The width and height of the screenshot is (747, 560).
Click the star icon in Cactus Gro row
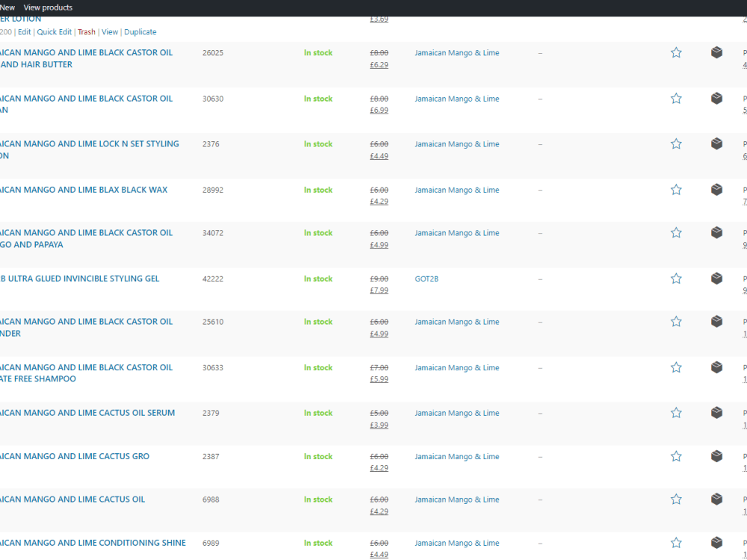coord(676,457)
